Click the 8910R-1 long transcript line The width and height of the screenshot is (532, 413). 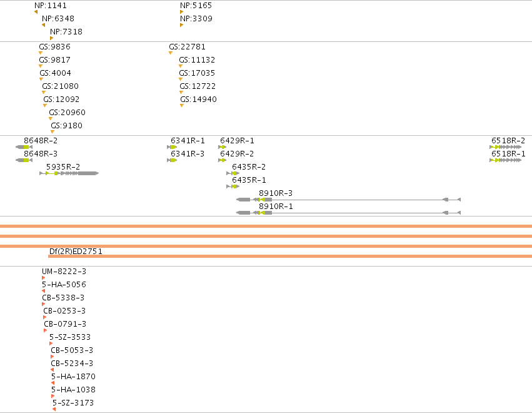pyautogui.click(x=348, y=213)
